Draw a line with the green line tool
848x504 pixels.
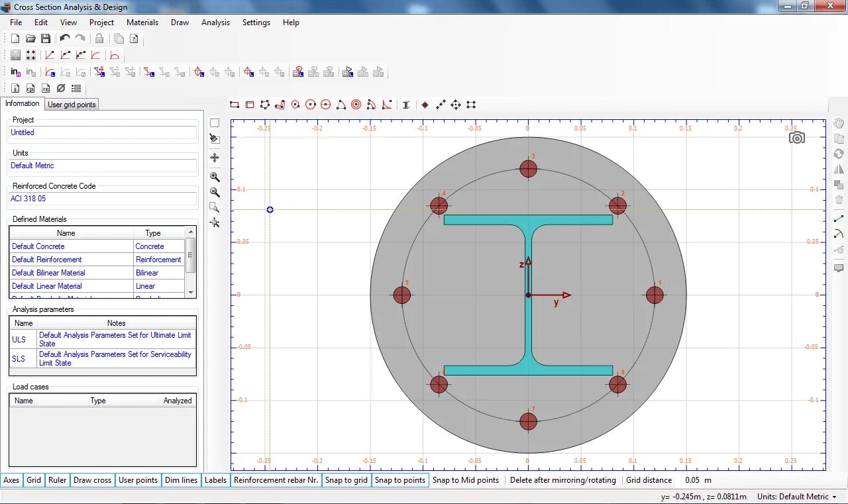(839, 219)
